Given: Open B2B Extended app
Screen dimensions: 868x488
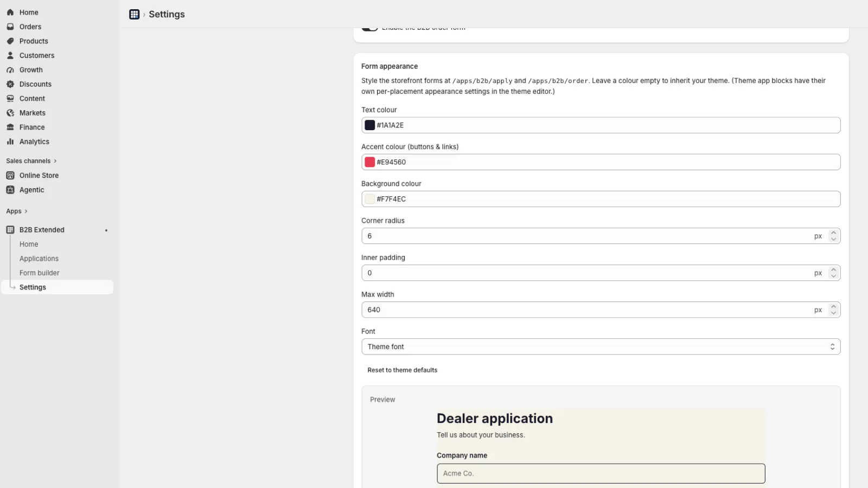Looking at the screenshot, I should tap(42, 230).
